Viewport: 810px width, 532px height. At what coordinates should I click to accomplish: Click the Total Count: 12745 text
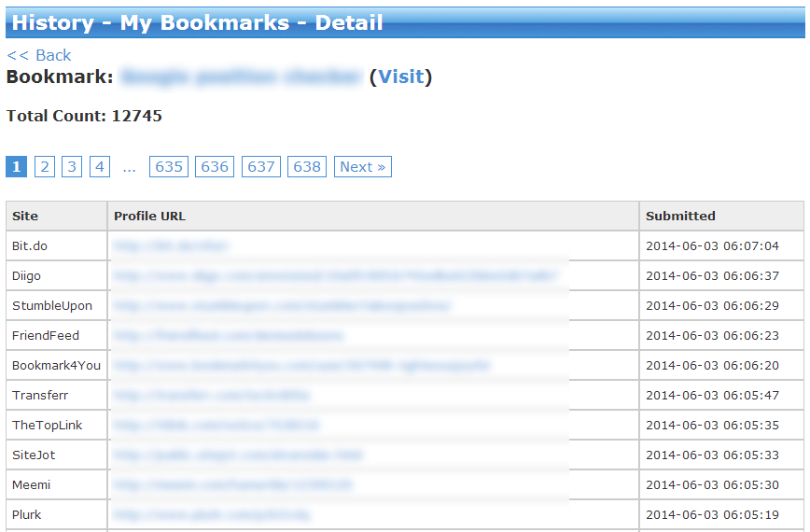tap(84, 116)
